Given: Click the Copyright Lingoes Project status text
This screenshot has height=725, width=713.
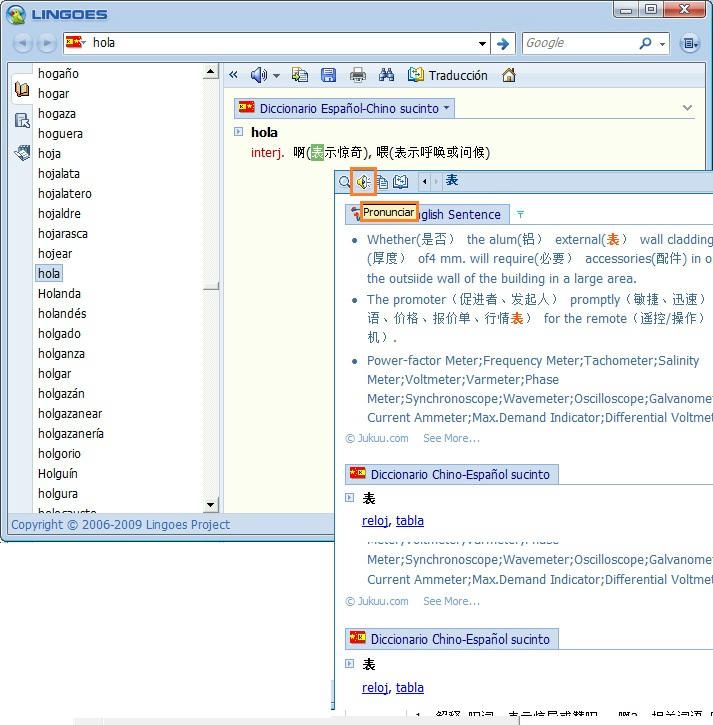Looking at the screenshot, I should (120, 525).
